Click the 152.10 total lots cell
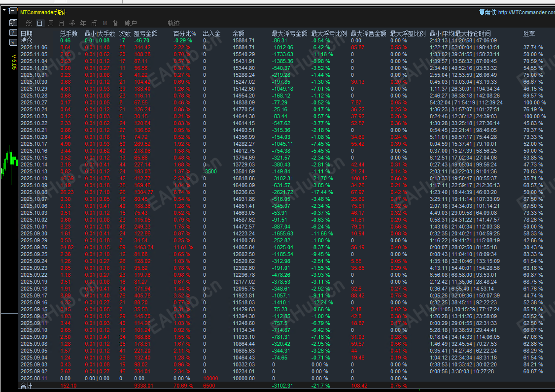The height and width of the screenshot is (392, 555). (69, 386)
